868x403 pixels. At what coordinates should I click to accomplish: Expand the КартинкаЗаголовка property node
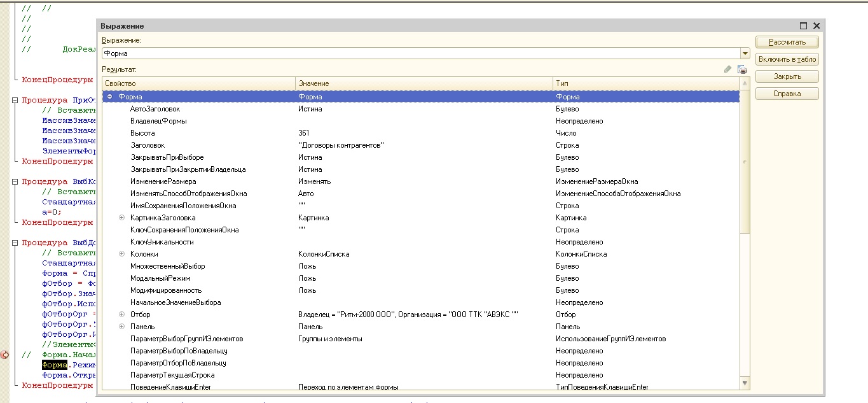coord(121,218)
